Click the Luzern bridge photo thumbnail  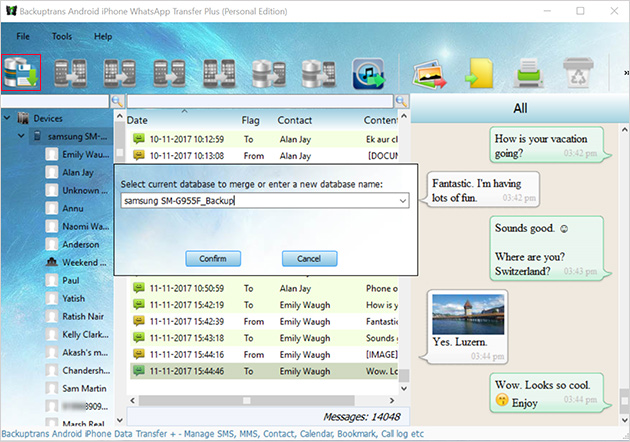pyautogui.click(x=468, y=314)
